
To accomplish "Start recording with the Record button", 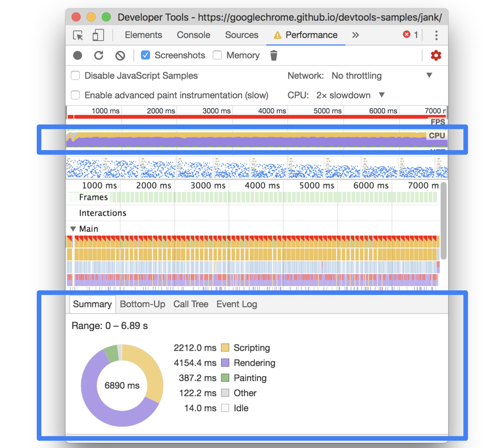I will (78, 55).
